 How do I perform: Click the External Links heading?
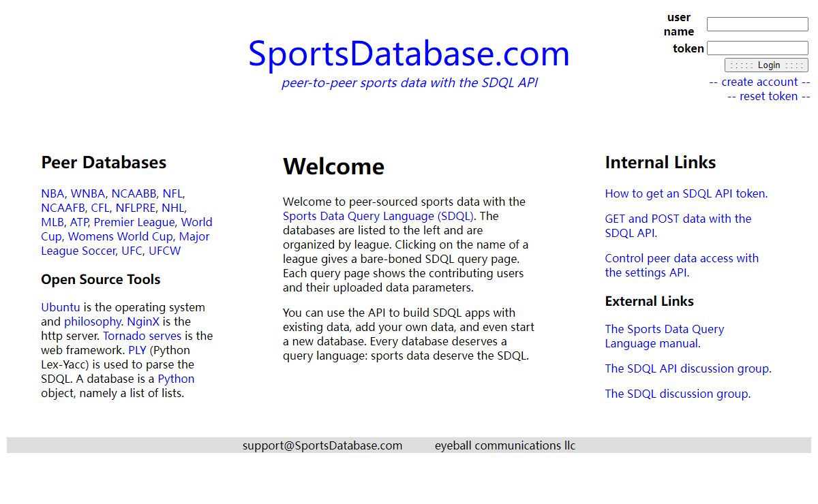click(650, 301)
